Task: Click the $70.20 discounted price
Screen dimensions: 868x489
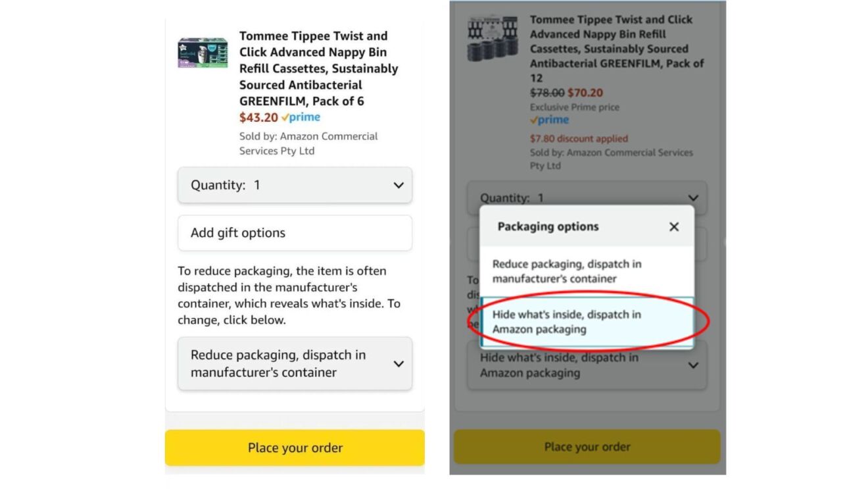Action: [585, 93]
